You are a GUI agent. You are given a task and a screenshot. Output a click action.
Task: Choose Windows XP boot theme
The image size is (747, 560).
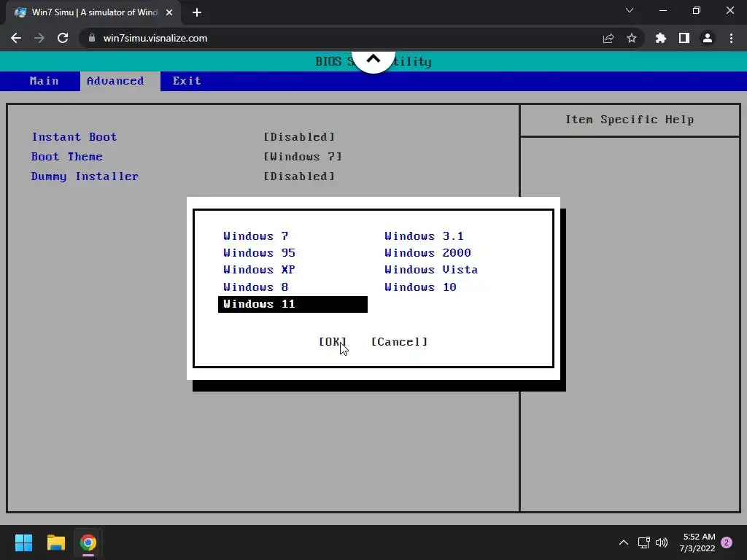(x=260, y=270)
